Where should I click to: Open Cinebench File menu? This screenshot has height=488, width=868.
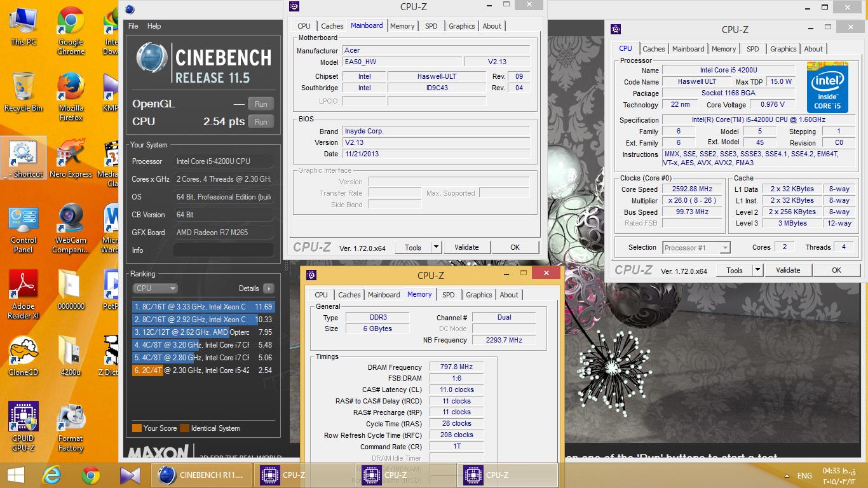point(133,26)
